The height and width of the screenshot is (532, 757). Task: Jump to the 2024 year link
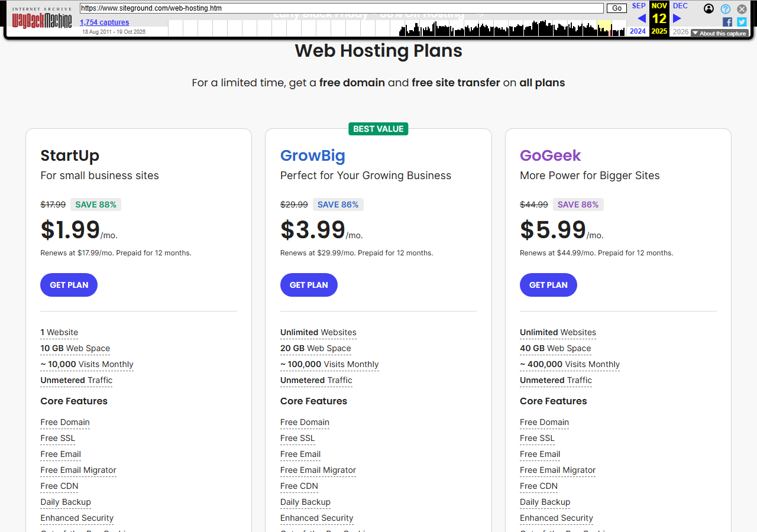coord(638,31)
